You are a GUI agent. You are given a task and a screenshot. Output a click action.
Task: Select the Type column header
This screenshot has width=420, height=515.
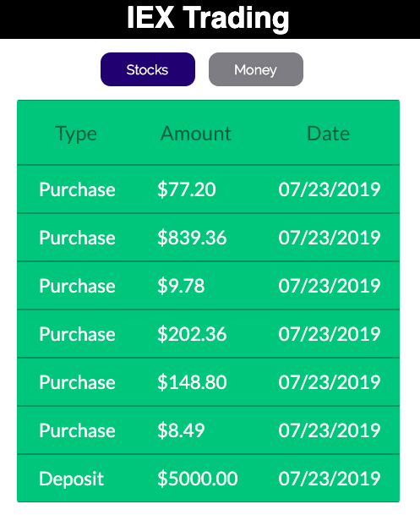76,134
